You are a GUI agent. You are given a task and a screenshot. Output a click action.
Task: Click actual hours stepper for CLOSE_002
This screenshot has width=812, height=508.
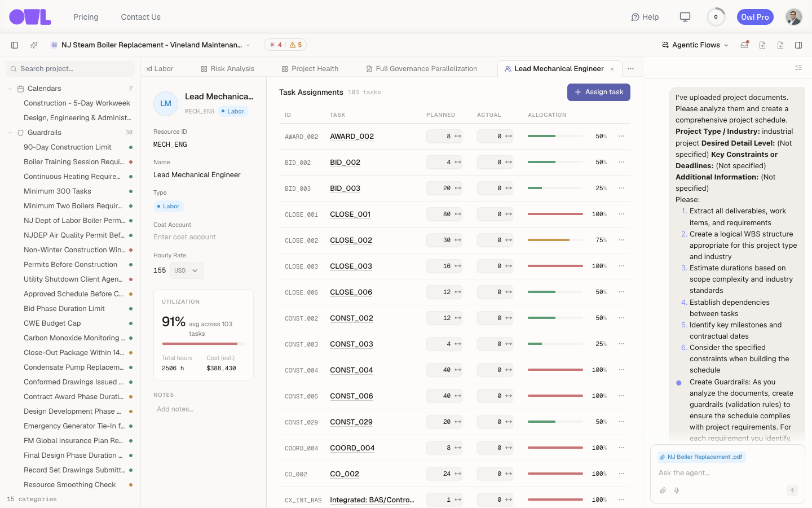(x=509, y=240)
